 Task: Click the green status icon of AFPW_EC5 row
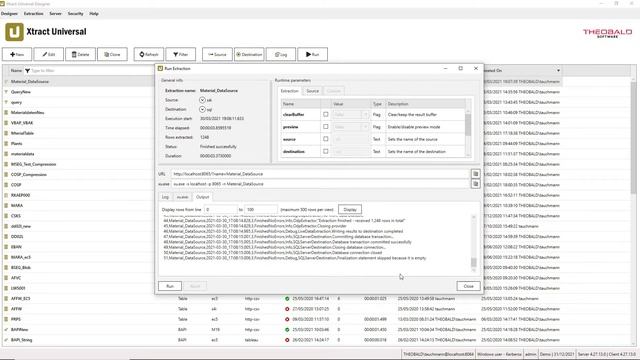pyautogui.click(x=287, y=299)
